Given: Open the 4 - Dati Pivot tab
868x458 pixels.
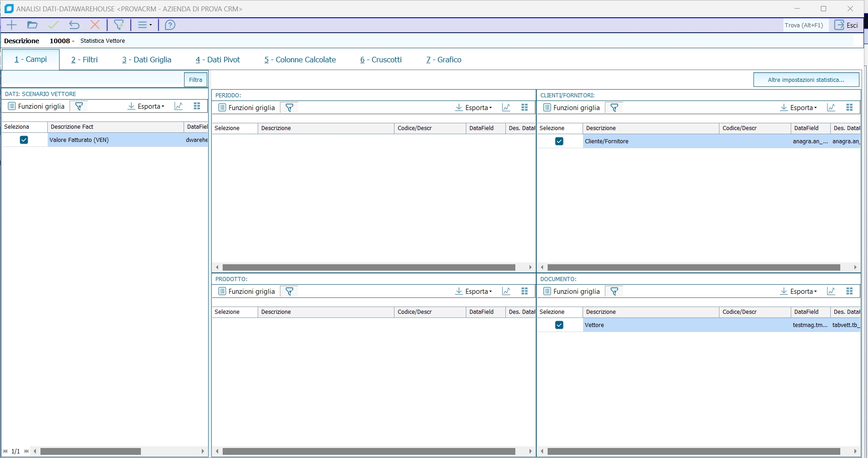Looking at the screenshot, I should click(x=218, y=60).
